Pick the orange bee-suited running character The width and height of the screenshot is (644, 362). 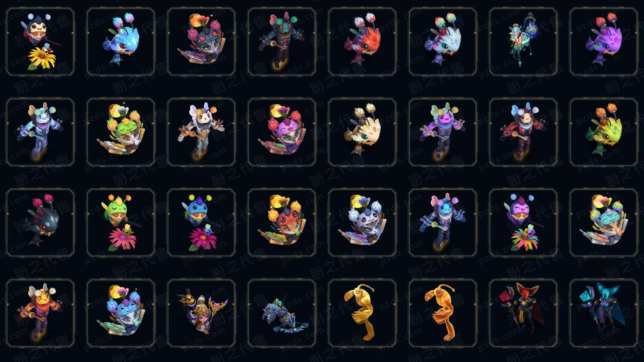tap(40, 313)
